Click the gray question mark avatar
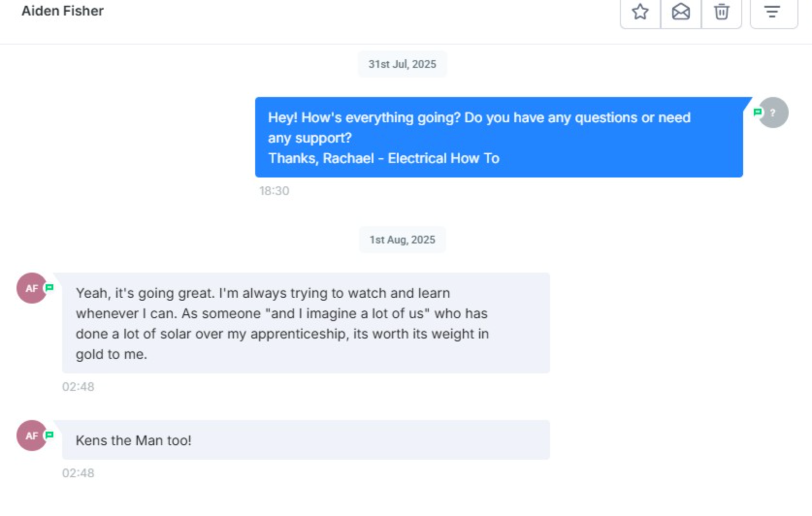812x516 pixels. click(774, 113)
